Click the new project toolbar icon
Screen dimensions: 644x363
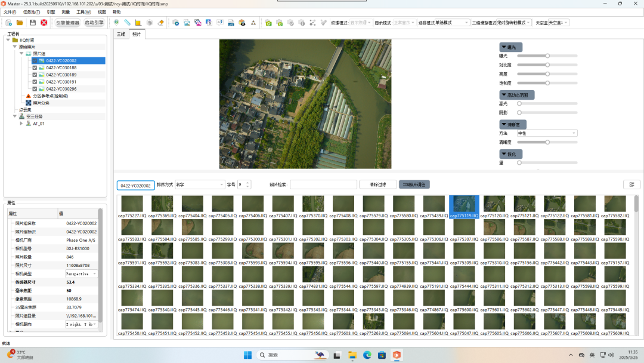pyautogui.click(x=8, y=23)
